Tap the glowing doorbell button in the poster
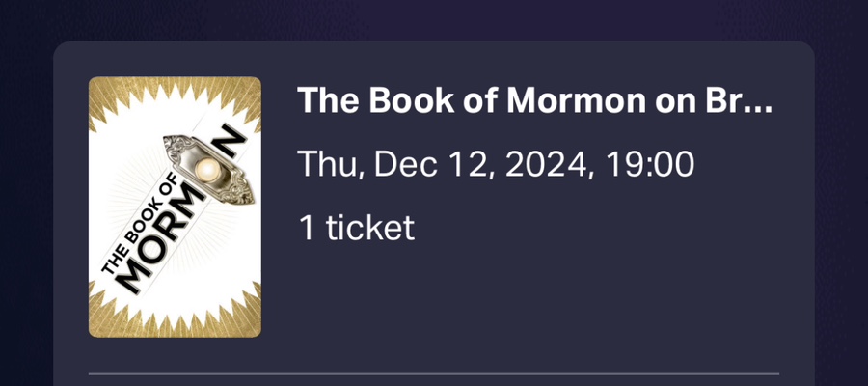Screen dimensions: 868x386 click(x=206, y=168)
